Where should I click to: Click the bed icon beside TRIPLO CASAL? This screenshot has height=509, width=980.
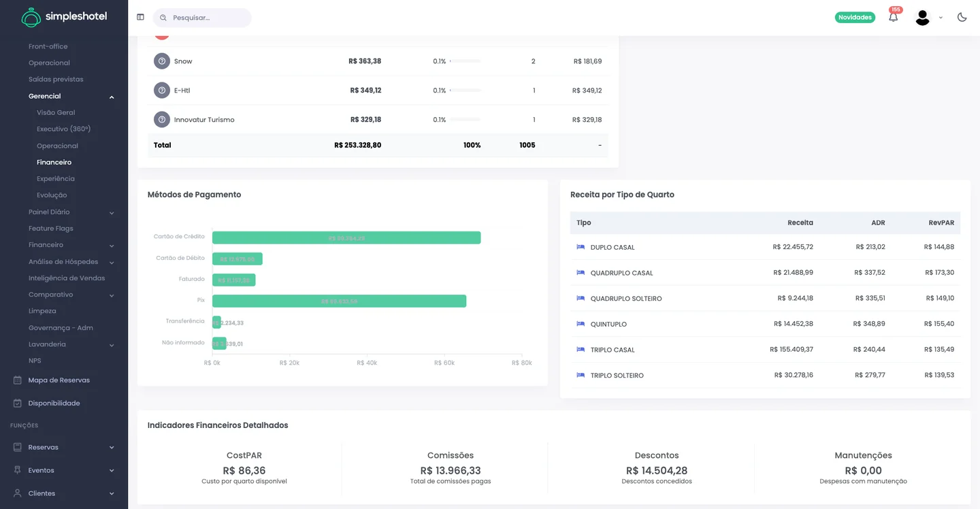click(x=581, y=349)
